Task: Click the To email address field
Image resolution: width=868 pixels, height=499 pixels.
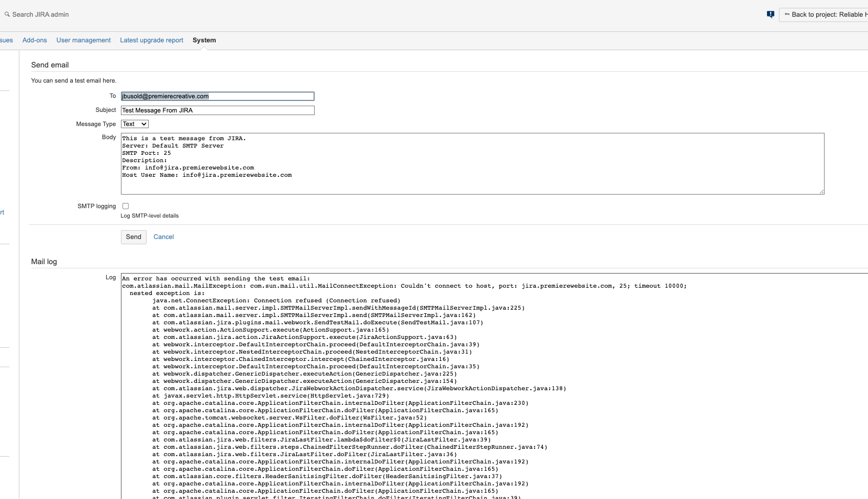Action: pyautogui.click(x=218, y=96)
